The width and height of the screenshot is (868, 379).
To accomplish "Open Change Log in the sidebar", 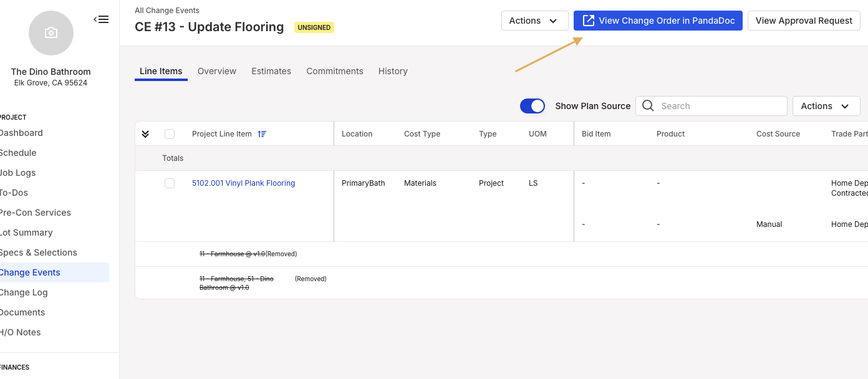I will click(24, 292).
